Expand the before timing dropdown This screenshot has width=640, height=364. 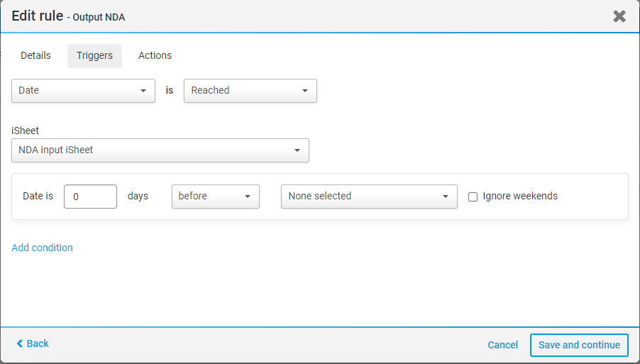(215, 197)
